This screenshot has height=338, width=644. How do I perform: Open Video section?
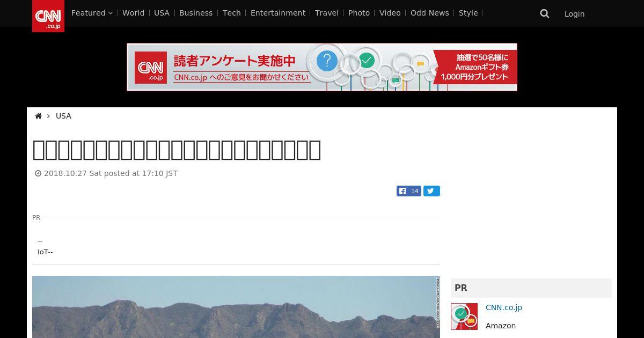pyautogui.click(x=390, y=13)
